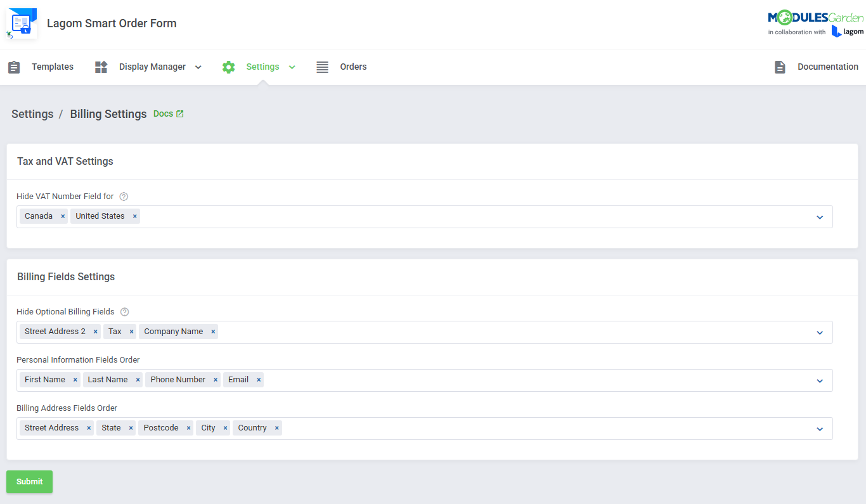This screenshot has height=504, width=866.
Task: Click inside Billing Address Fields Order input
Action: pos(425,429)
